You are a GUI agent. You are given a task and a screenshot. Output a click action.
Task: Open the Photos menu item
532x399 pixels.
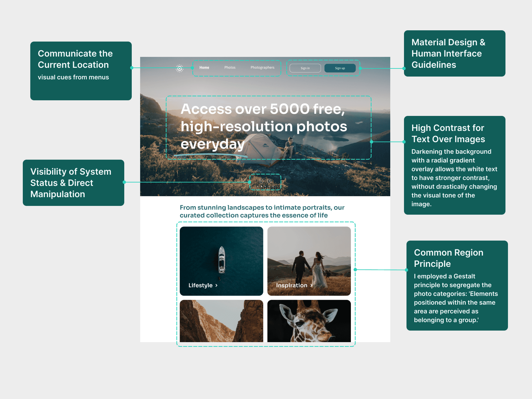(230, 67)
